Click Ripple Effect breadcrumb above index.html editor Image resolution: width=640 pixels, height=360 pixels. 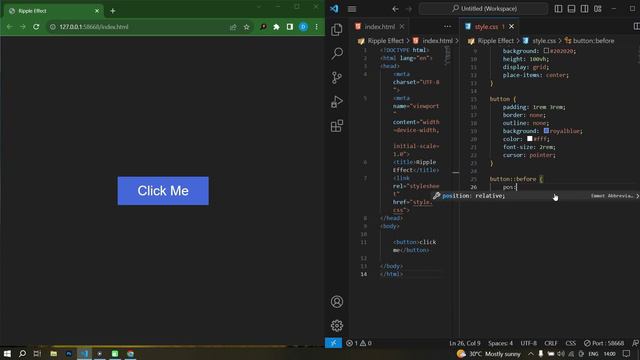(385, 41)
